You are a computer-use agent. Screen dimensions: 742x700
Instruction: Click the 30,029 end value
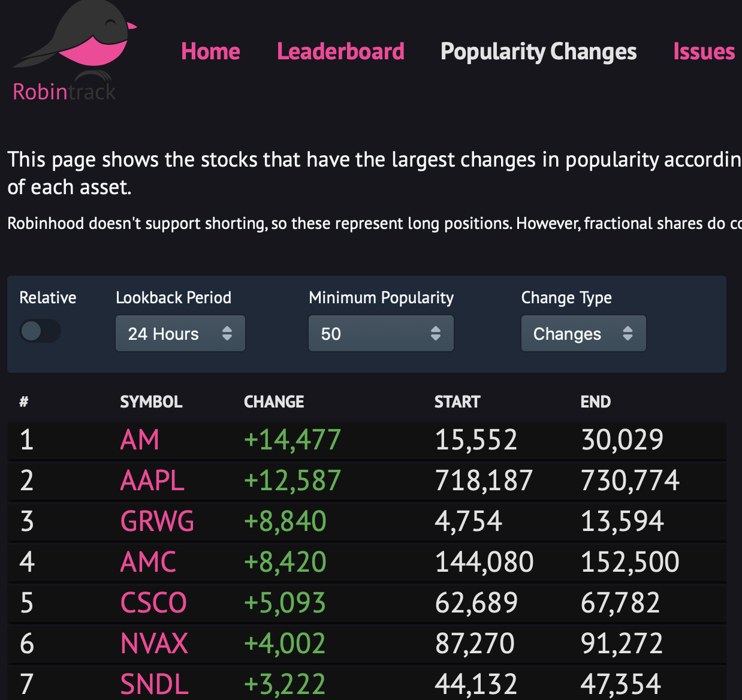[x=622, y=440]
